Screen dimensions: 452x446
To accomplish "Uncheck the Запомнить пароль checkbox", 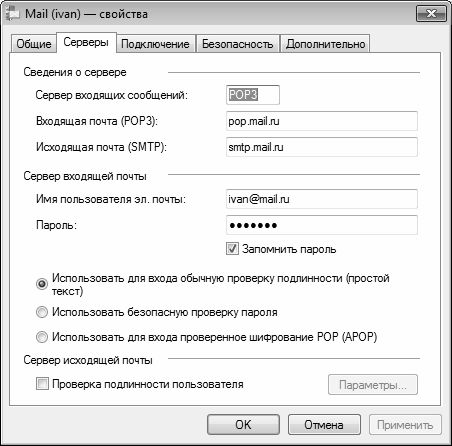I will tap(232, 249).
